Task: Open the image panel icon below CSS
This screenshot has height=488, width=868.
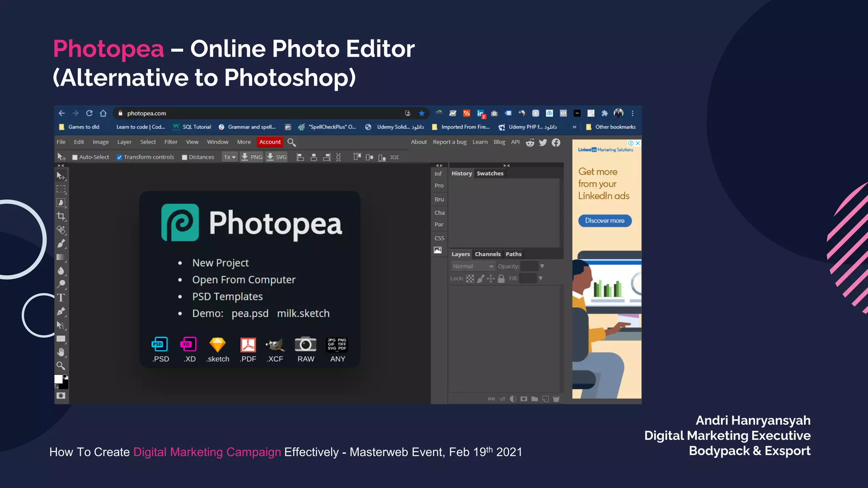Action: tap(438, 250)
